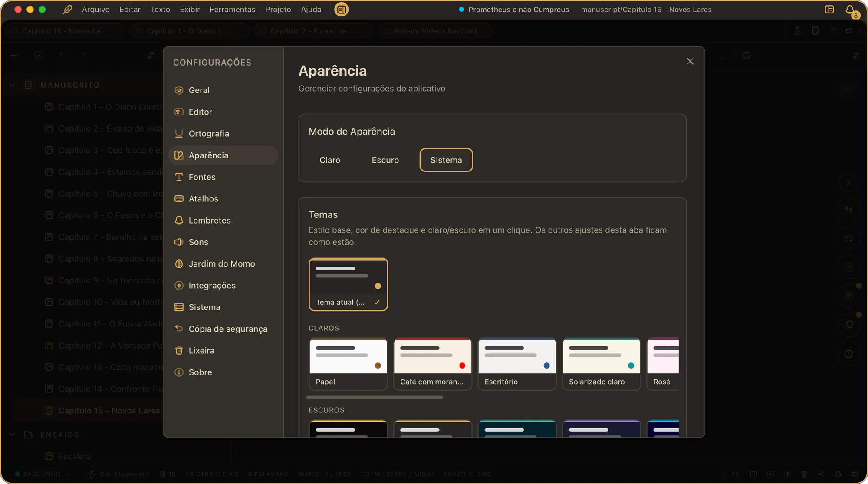Open the Projeto menu
The width and height of the screenshot is (868, 484).
click(278, 10)
